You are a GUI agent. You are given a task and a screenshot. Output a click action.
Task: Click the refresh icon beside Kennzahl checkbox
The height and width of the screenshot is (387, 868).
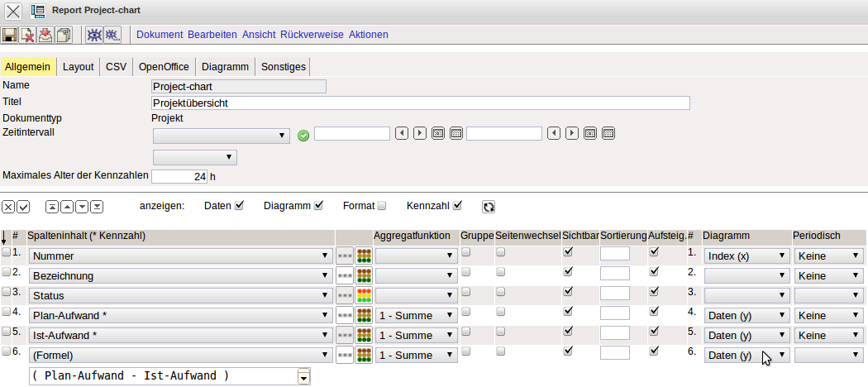[489, 207]
